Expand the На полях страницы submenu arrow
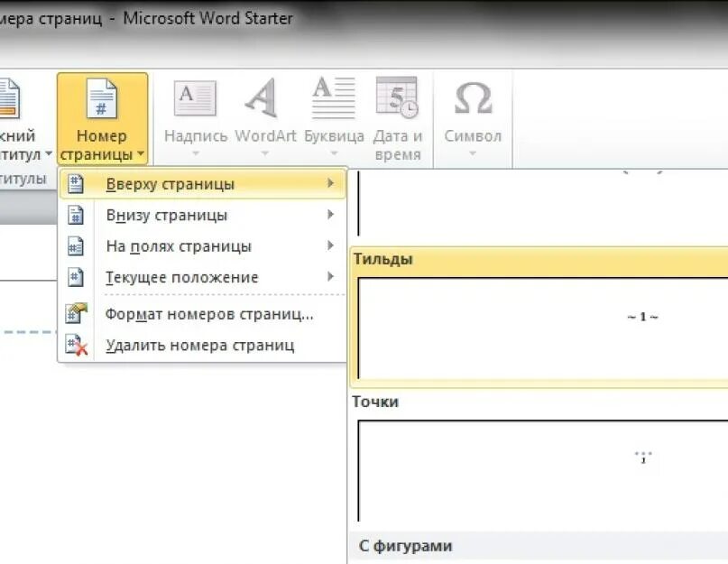Screen dimensions: 728x564 point(330,245)
